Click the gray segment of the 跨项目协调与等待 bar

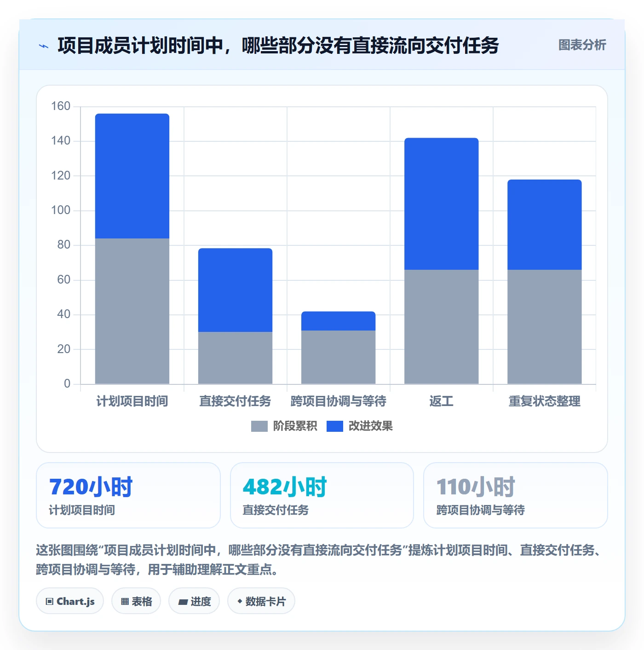pyautogui.click(x=338, y=357)
